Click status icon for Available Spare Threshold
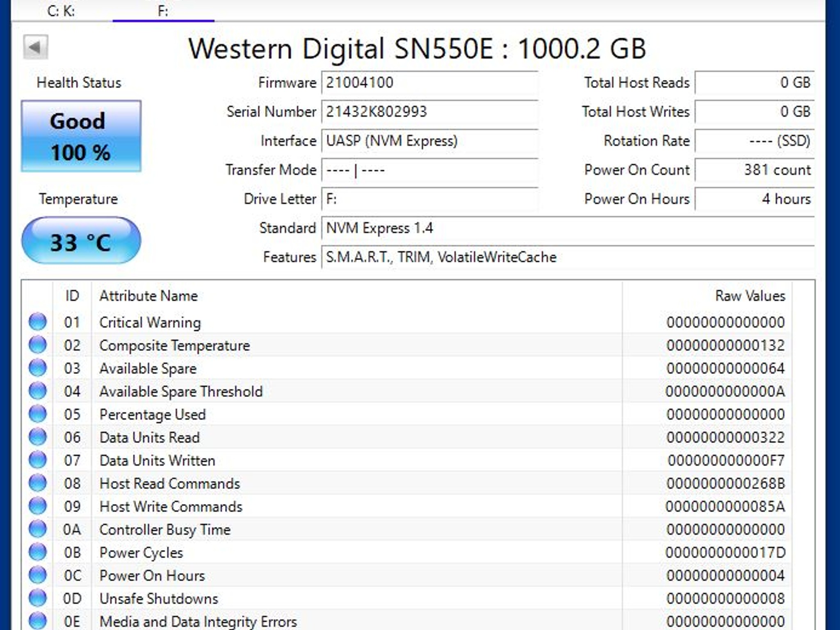 [x=38, y=391]
